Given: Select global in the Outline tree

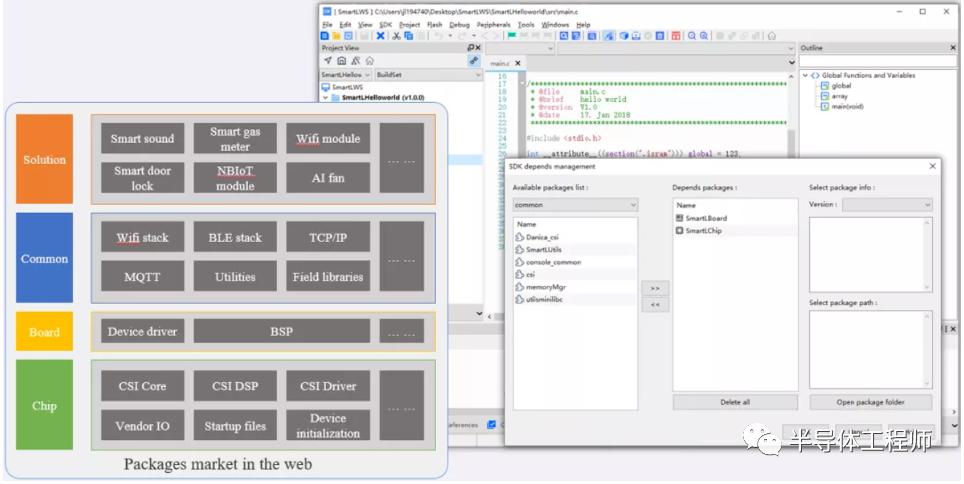Looking at the screenshot, I should point(836,86).
